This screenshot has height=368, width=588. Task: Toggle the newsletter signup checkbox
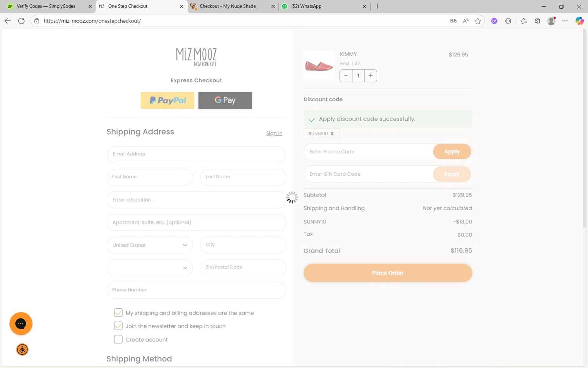[118, 326]
